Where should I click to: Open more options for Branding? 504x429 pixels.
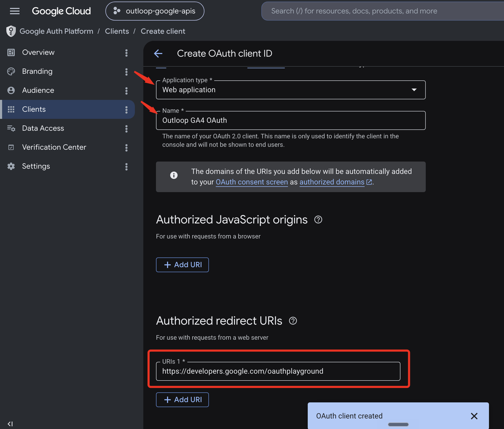[126, 72]
